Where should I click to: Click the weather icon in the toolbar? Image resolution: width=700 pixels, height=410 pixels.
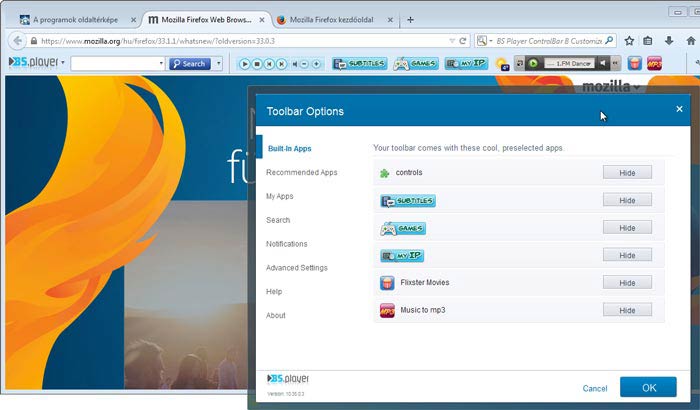click(x=502, y=64)
